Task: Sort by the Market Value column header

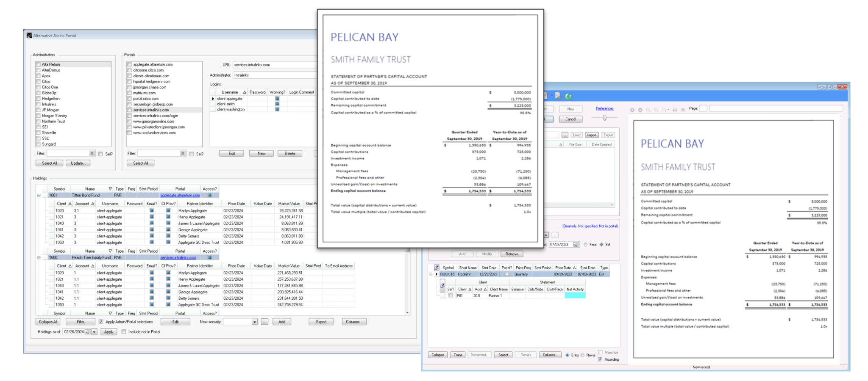Action: click(289, 204)
